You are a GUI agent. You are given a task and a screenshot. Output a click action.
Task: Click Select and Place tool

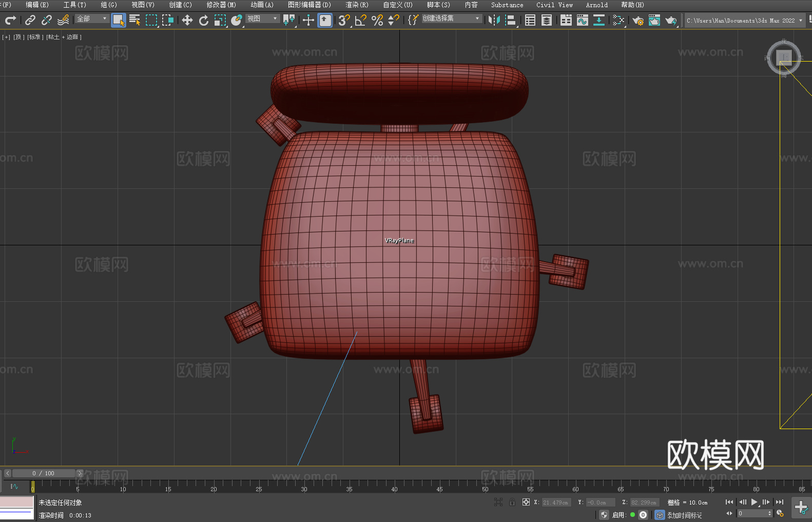(237, 20)
